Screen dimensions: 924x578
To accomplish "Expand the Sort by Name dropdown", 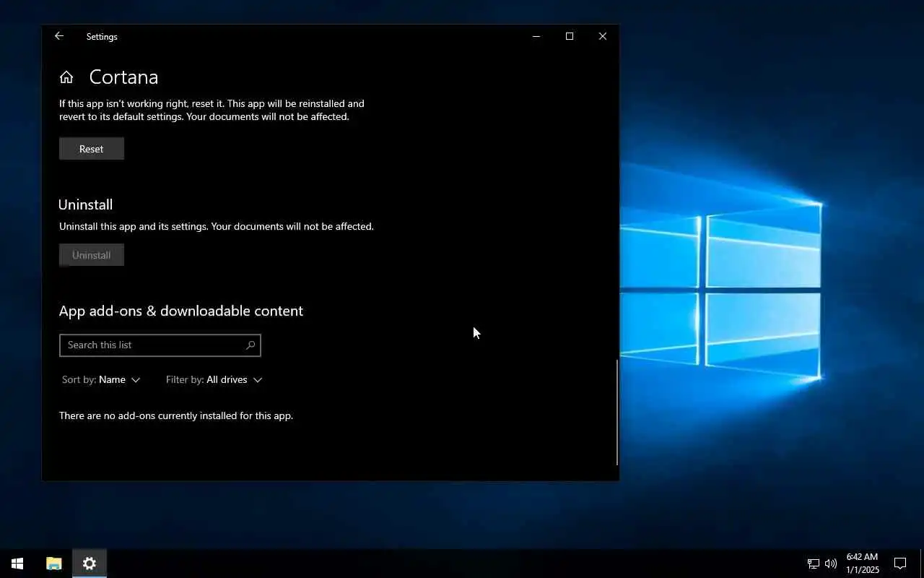I will click(x=101, y=379).
